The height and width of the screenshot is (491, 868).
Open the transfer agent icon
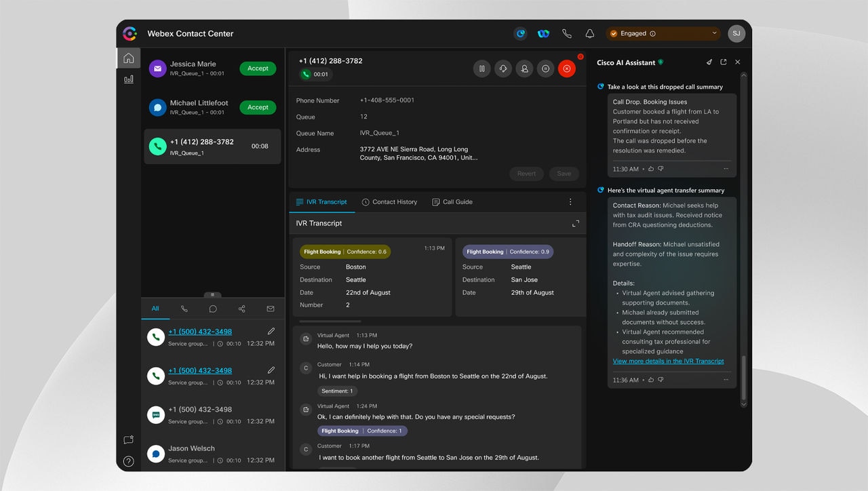[x=524, y=68]
